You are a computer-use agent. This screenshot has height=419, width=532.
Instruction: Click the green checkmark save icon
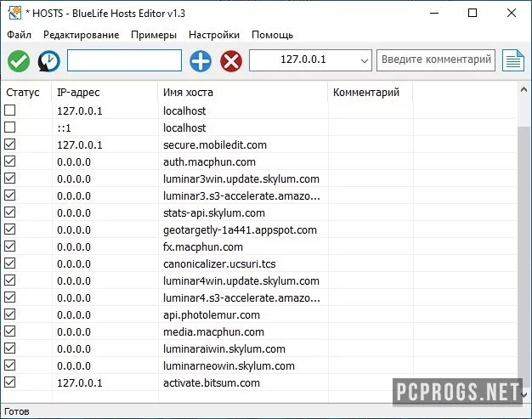(19, 61)
